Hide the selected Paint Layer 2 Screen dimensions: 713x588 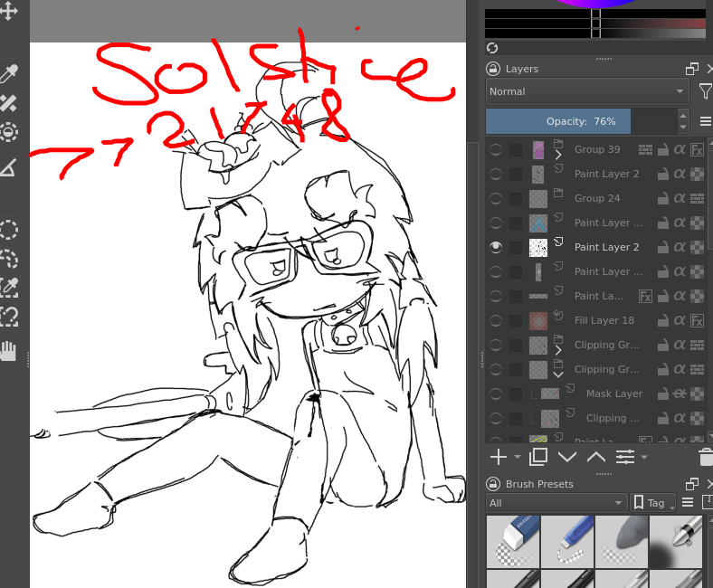[x=496, y=247]
